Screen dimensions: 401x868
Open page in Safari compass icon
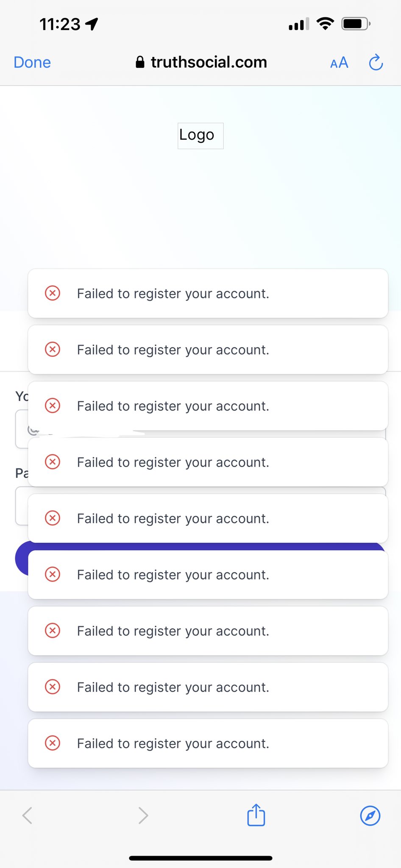pos(370,815)
